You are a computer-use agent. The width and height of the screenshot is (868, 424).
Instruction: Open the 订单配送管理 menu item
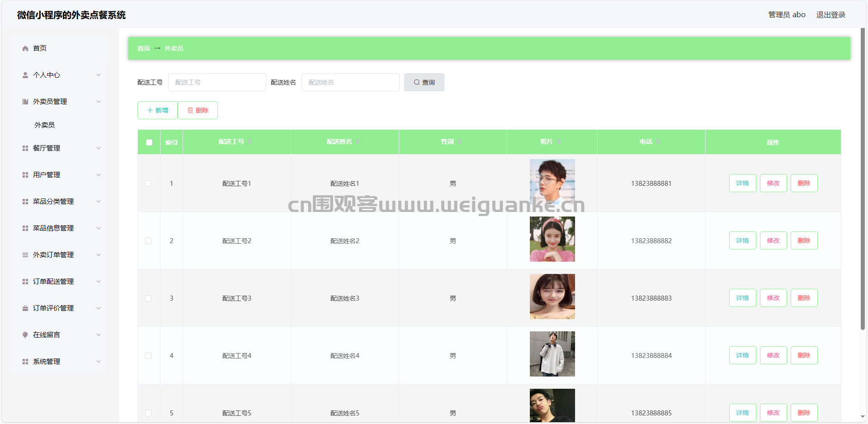pyautogui.click(x=53, y=282)
